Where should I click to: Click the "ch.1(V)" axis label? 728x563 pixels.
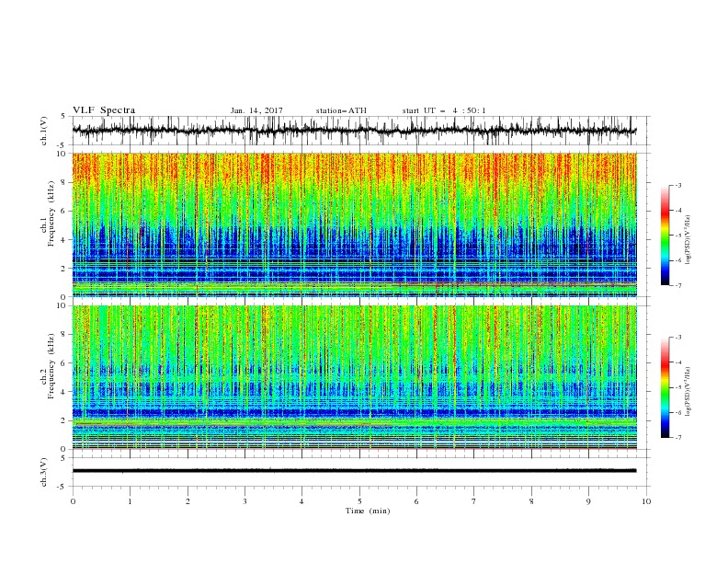click(44, 131)
